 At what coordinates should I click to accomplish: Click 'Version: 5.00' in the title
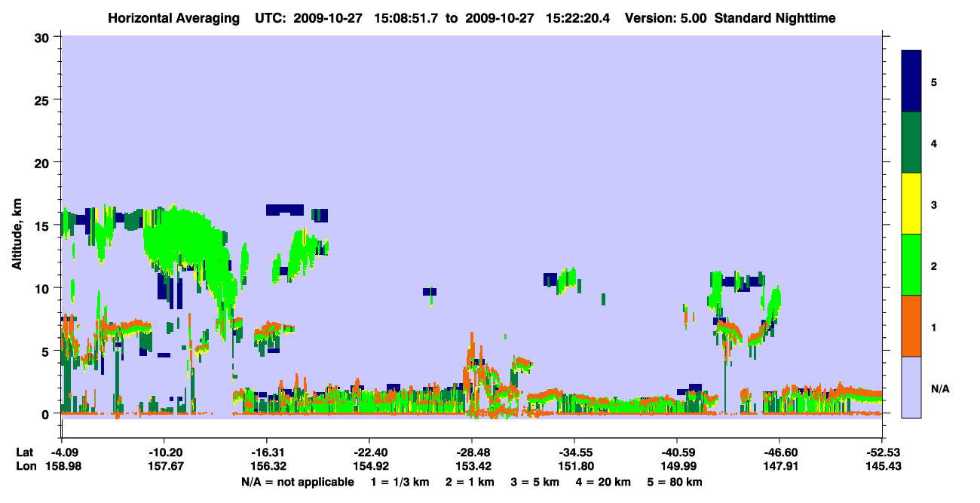[666, 18]
